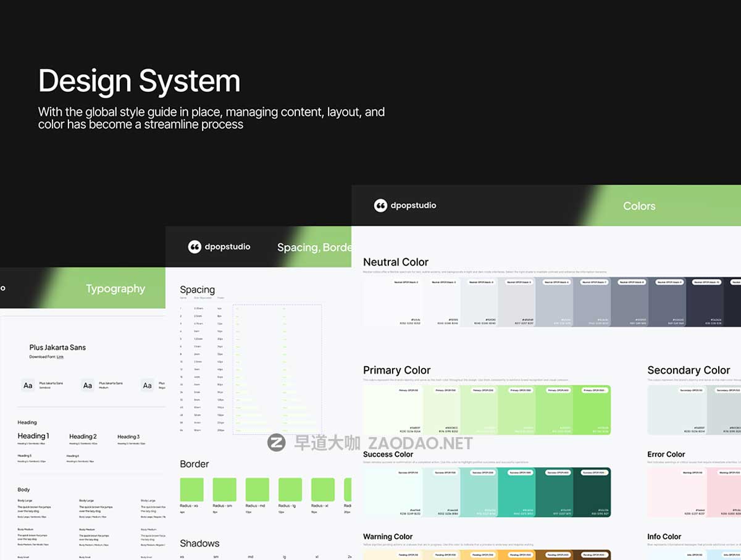
Task: Pick the darkest green Success Color swatch
Action: (x=592, y=492)
